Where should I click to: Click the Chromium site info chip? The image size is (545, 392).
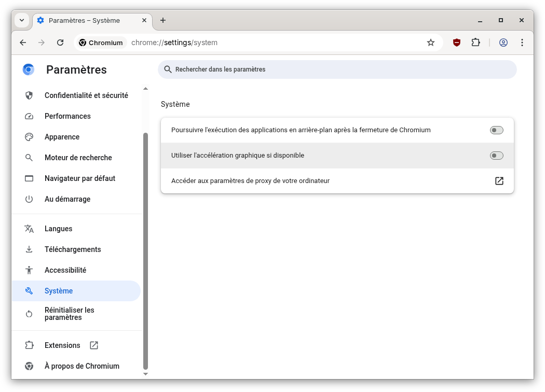click(101, 43)
